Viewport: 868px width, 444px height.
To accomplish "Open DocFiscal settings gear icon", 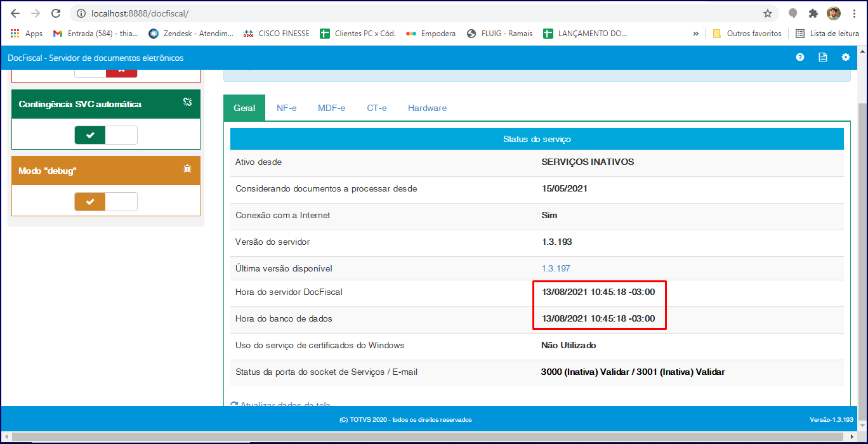I will pyautogui.click(x=846, y=57).
